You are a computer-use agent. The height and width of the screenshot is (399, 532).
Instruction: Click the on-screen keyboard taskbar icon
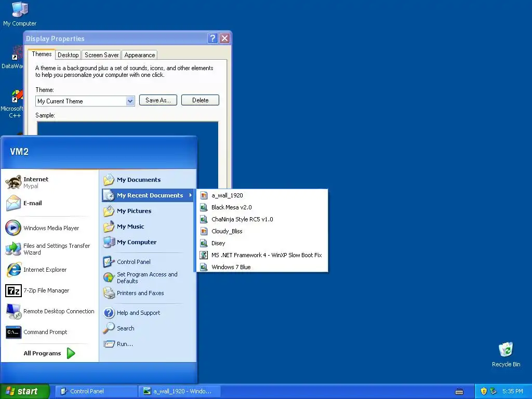coord(459,392)
